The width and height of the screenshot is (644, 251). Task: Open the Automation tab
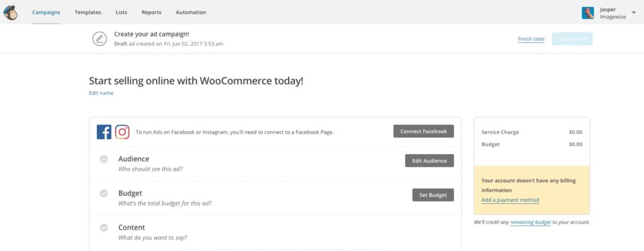(191, 13)
